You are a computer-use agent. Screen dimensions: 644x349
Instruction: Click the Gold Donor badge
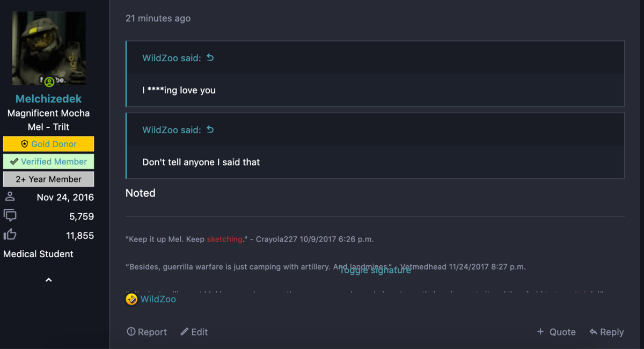coord(49,144)
